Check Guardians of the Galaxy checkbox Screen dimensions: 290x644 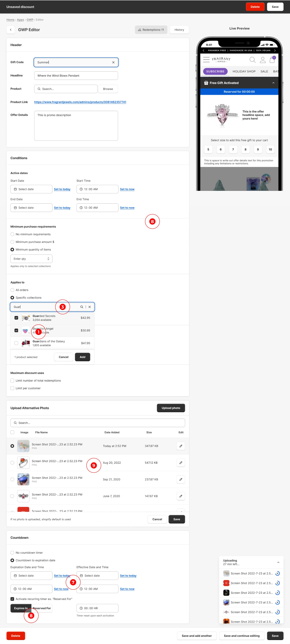tap(16, 343)
